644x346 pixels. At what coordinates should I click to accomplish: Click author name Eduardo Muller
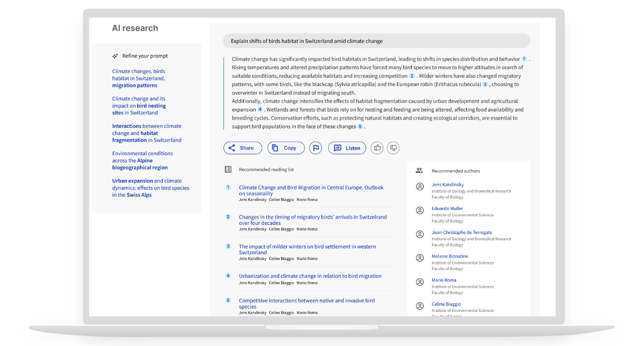coord(447,209)
